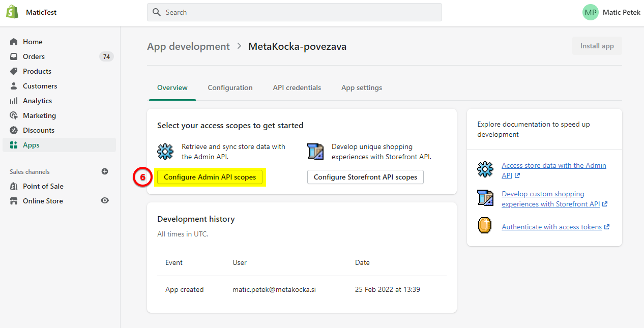This screenshot has width=644, height=328.
Task: Click the Discounts percent icon
Action: pyautogui.click(x=14, y=130)
